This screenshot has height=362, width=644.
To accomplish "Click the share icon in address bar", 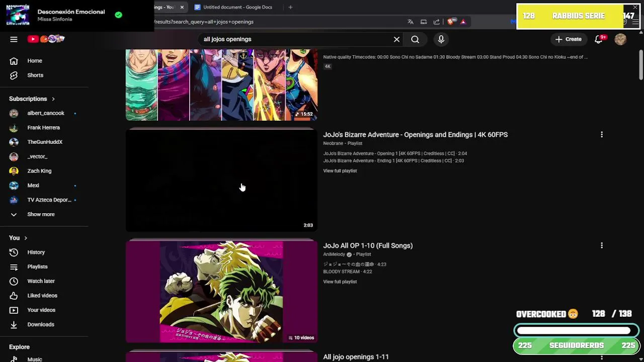I will (x=436, y=22).
